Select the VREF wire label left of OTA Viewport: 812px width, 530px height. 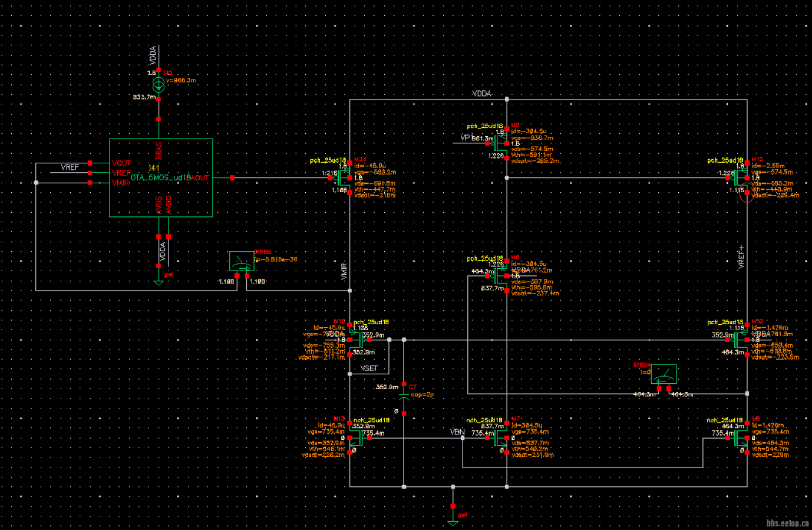point(70,167)
